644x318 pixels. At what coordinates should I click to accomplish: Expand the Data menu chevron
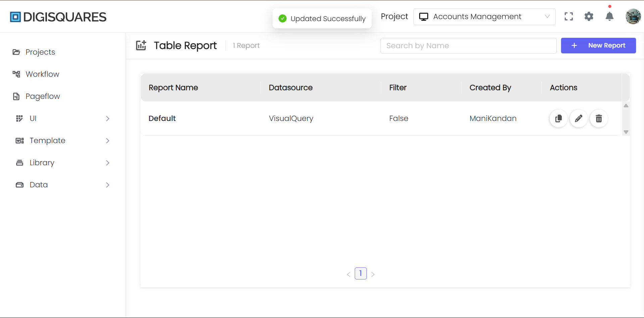[108, 185]
